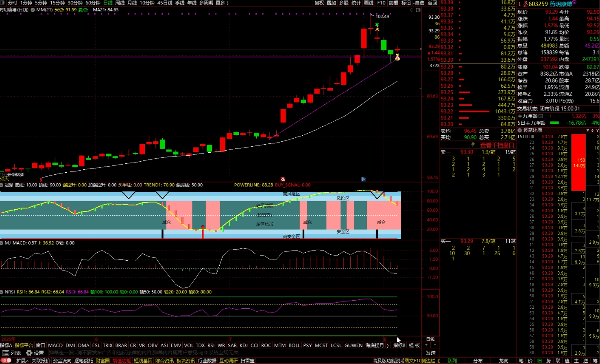This screenshot has width=600, height=364.
Task: Switch to 月线 monthly chart
Action: pyautogui.click(x=132, y=3)
